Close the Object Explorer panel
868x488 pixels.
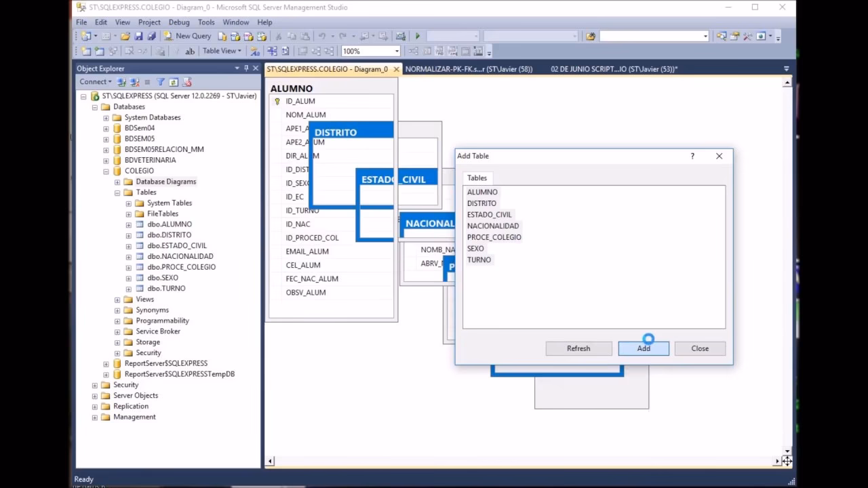pos(256,68)
